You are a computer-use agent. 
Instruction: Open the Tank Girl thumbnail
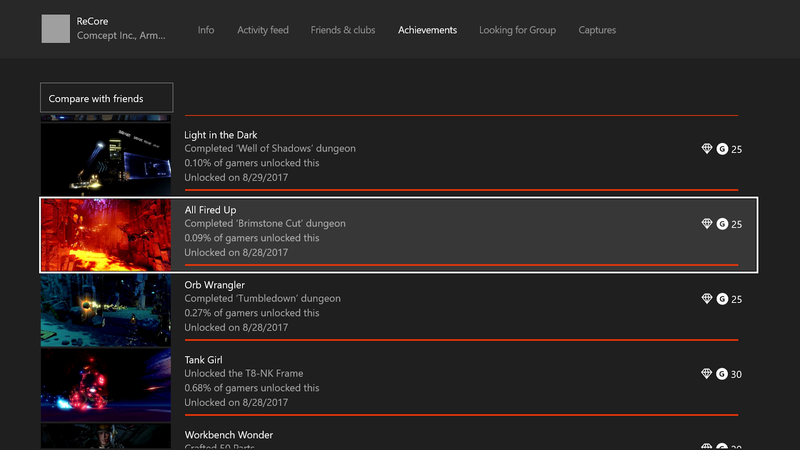[106, 385]
